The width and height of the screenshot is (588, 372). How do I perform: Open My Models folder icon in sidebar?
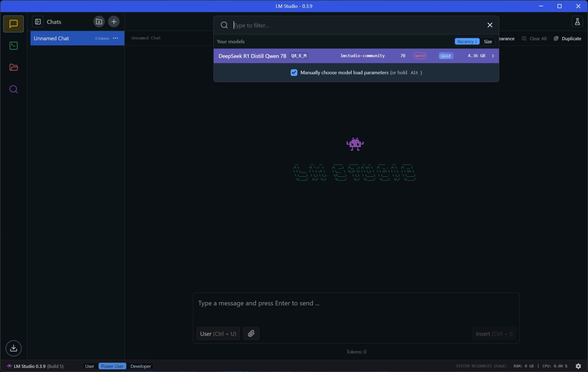pos(13,67)
